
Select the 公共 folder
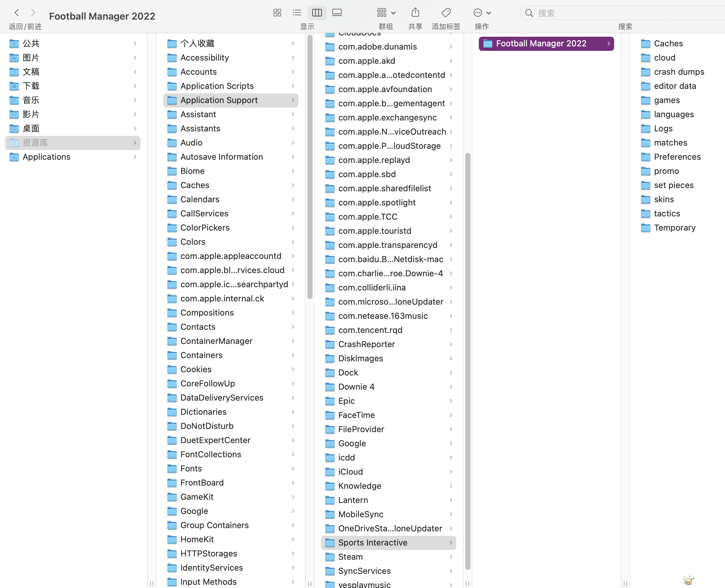click(x=73, y=43)
